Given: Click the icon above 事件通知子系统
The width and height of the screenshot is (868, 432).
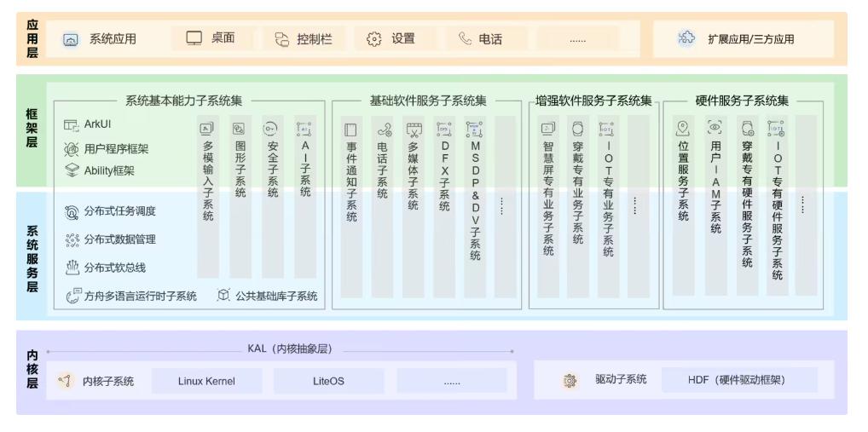Looking at the screenshot, I should pos(350,130).
